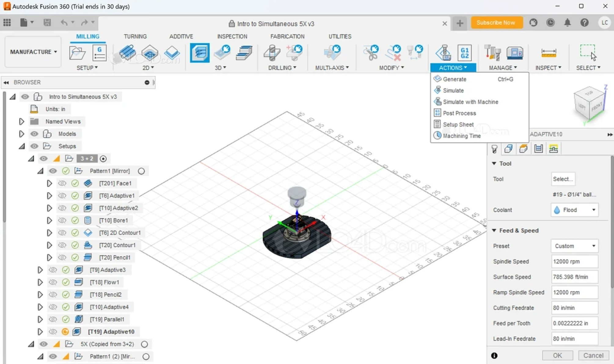Select the 2D Pocket tool icon

click(x=150, y=53)
